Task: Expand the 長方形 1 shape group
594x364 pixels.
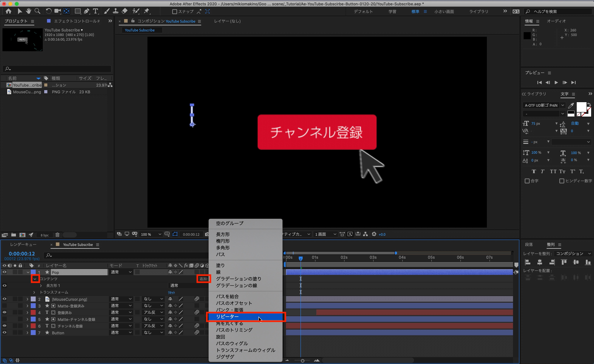Action: tap(41, 286)
